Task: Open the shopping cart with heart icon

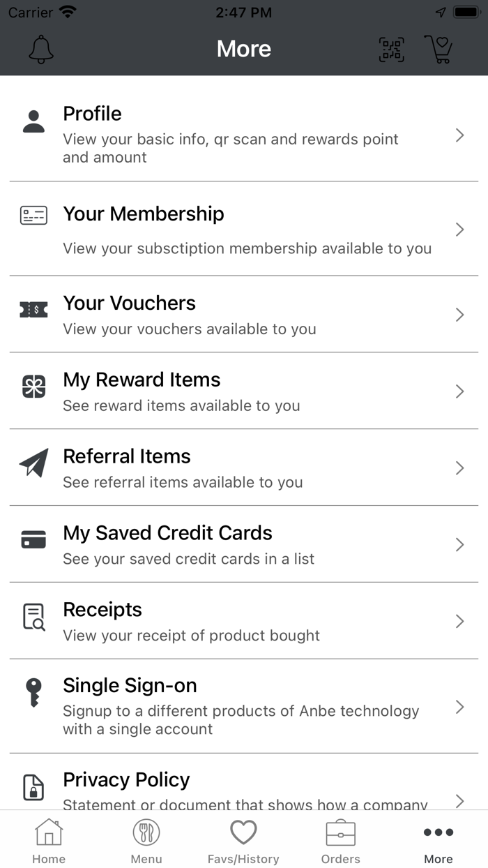Action: click(x=439, y=50)
